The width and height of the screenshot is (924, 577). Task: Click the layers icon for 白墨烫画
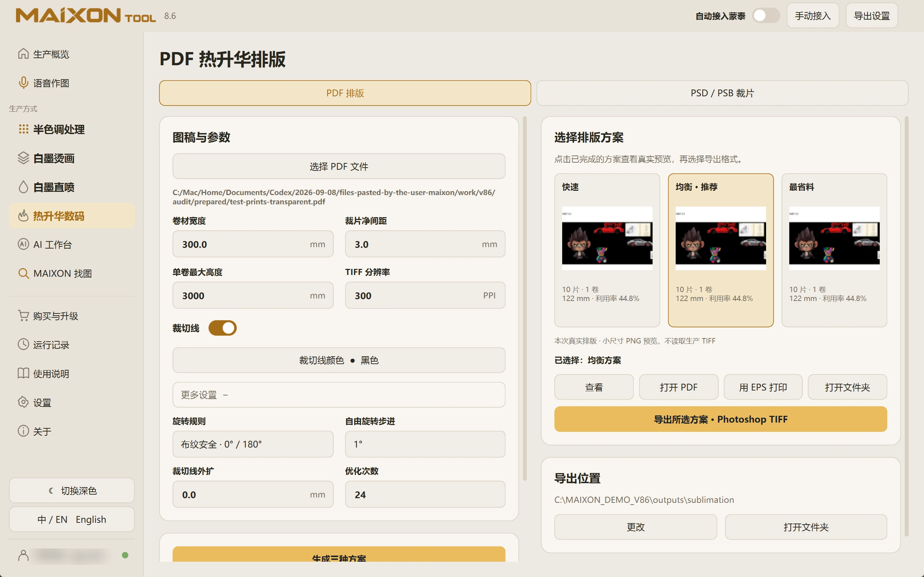coord(23,158)
